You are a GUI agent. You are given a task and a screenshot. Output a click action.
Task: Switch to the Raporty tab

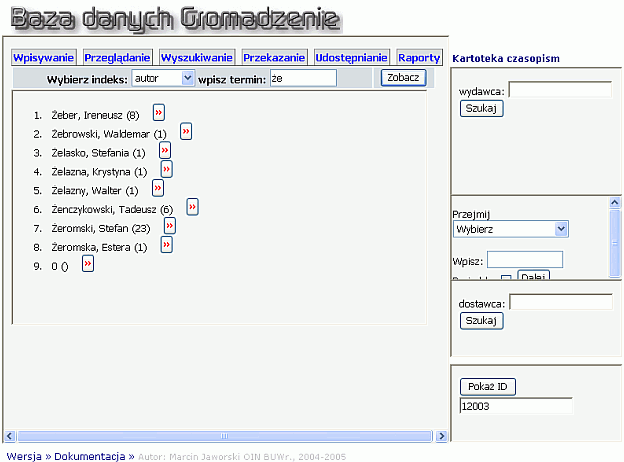coord(419,58)
